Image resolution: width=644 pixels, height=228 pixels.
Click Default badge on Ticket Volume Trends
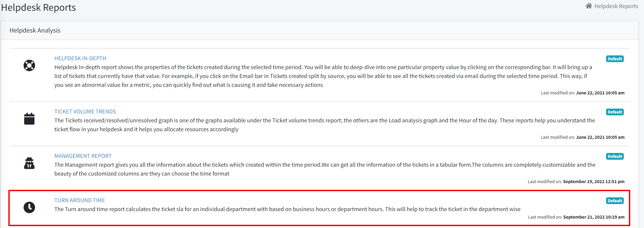tap(615, 112)
